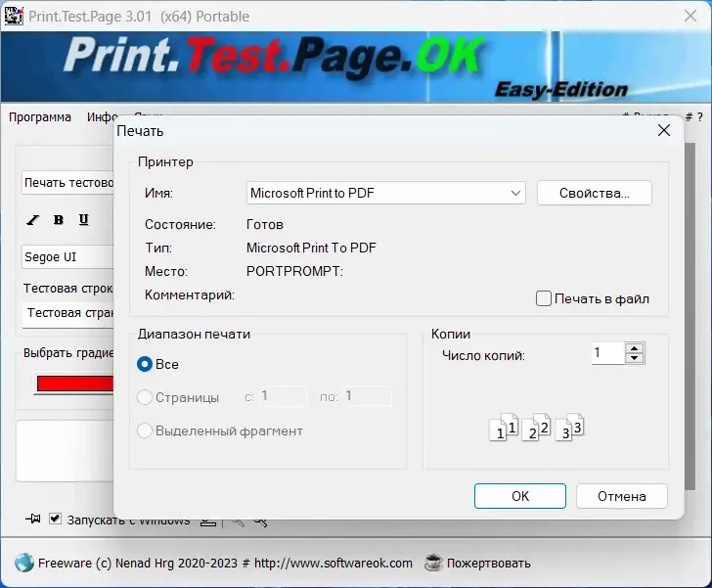The width and height of the screenshot is (712, 588).
Task: Open the Segoe UI font dropdown
Action: pyautogui.click(x=68, y=256)
